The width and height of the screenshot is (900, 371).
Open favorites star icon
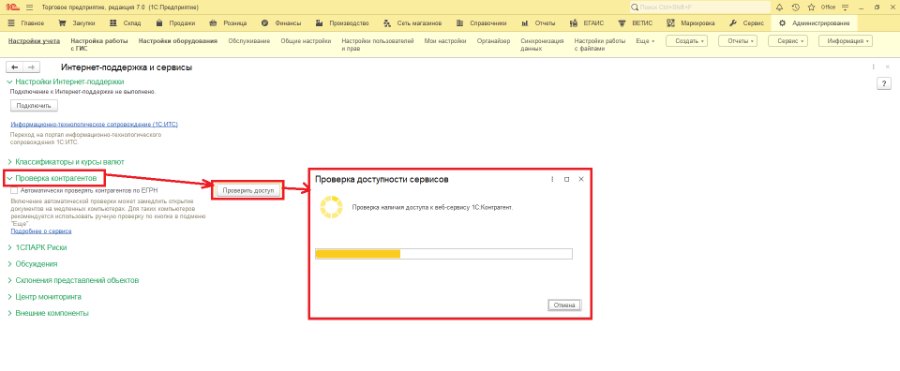pos(811,7)
